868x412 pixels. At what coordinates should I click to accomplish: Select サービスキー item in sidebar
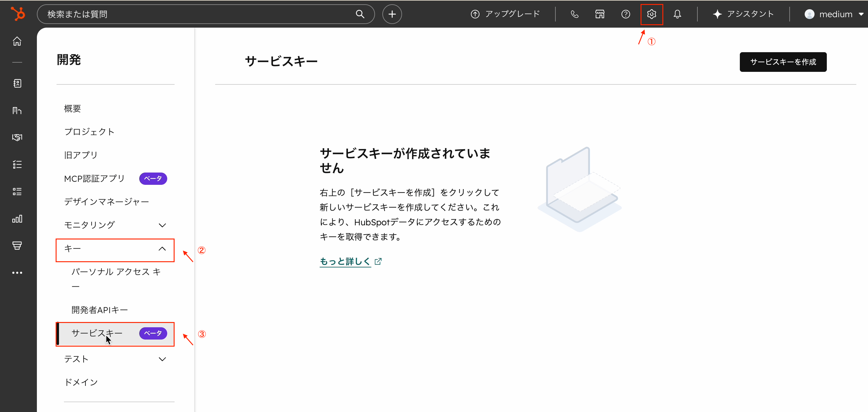coord(115,333)
